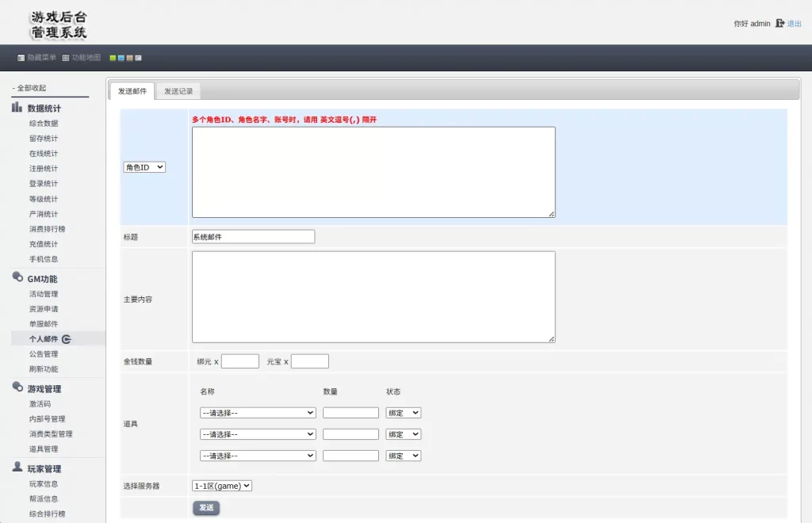Screen dimensions: 812x523
Task: Open the 选择服务器 server dropdown
Action: click(x=222, y=486)
